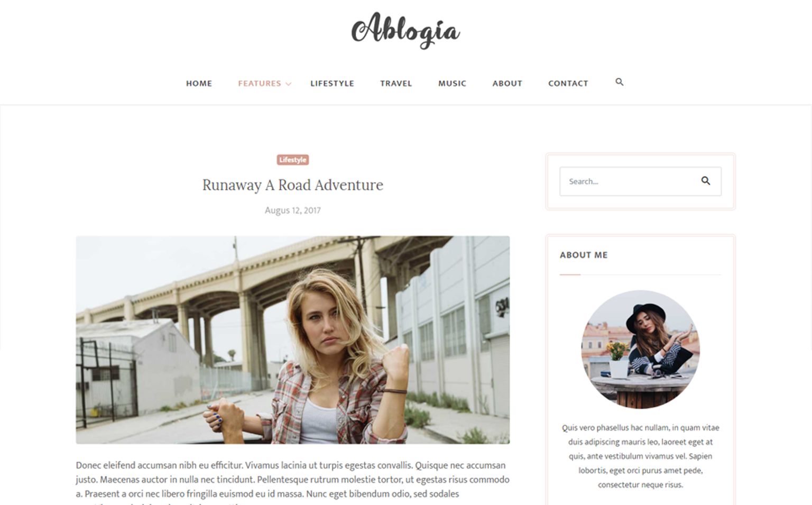Open the Lifestyle menu item
The width and height of the screenshot is (812, 505).
pyautogui.click(x=332, y=84)
